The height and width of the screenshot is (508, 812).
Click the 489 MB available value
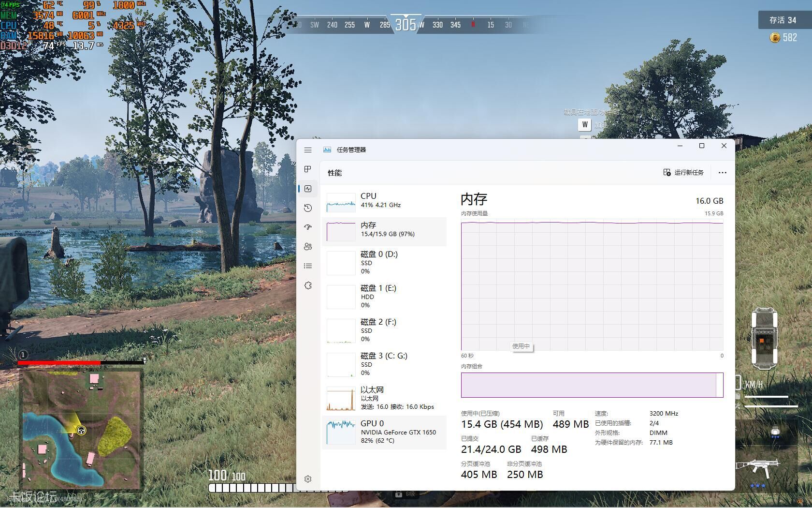571,424
